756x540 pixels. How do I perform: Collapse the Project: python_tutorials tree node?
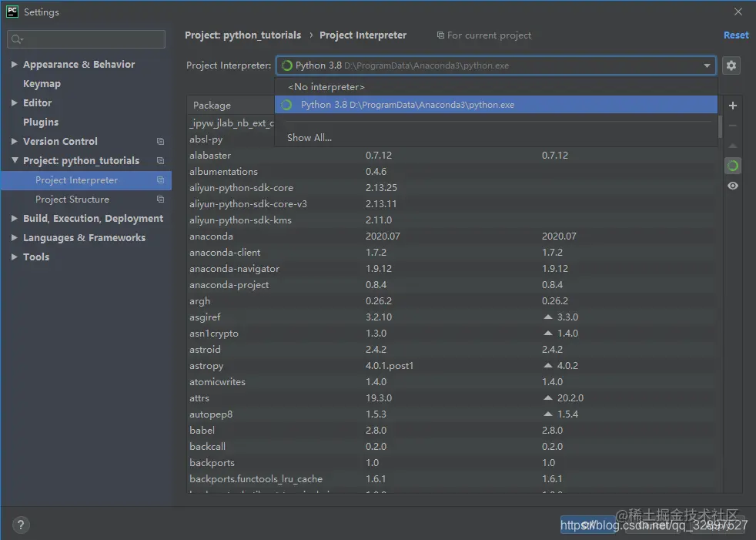click(15, 160)
